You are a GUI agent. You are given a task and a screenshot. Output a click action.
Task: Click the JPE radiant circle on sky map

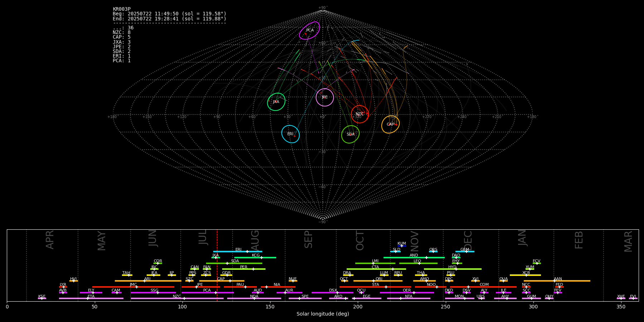(x=325, y=97)
